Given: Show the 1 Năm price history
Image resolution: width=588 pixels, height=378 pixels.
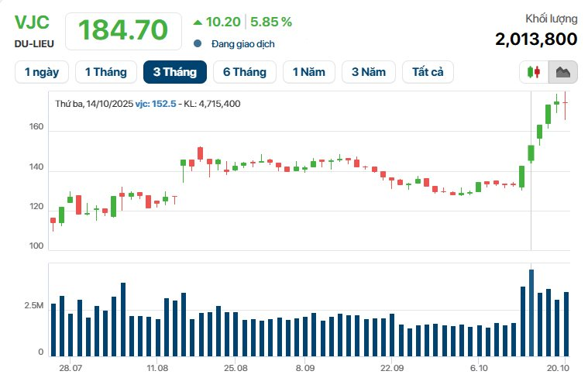Looking at the screenshot, I should tap(308, 72).
